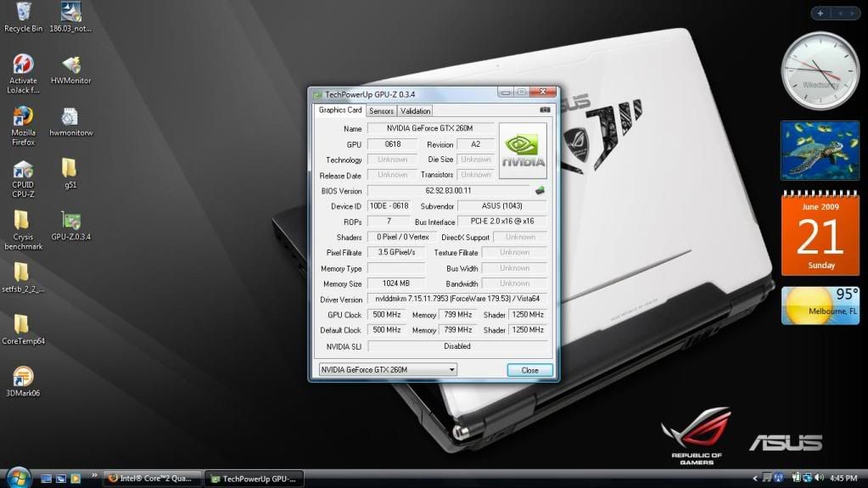The image size is (868, 488).
Task: Open the GPU-Z.0.3.4 desktop icon
Action: pyautogui.click(x=71, y=223)
